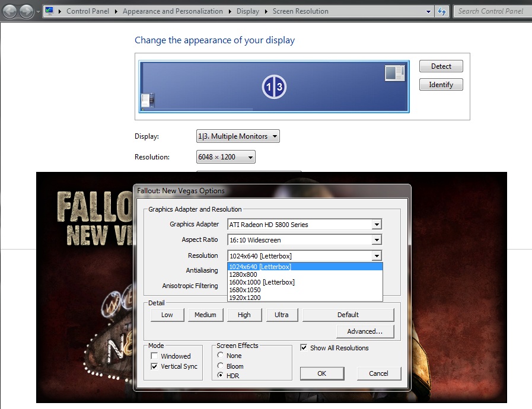The width and height of the screenshot is (532, 409).
Task: Click Cancel in Fallout options
Action: click(378, 373)
